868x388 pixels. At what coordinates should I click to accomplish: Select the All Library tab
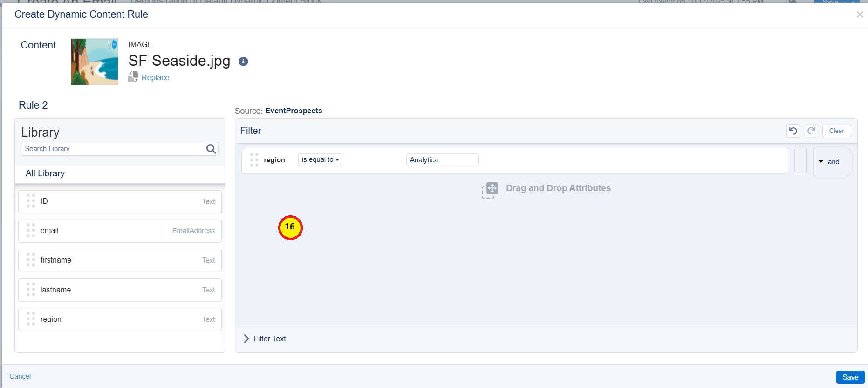pyautogui.click(x=45, y=173)
